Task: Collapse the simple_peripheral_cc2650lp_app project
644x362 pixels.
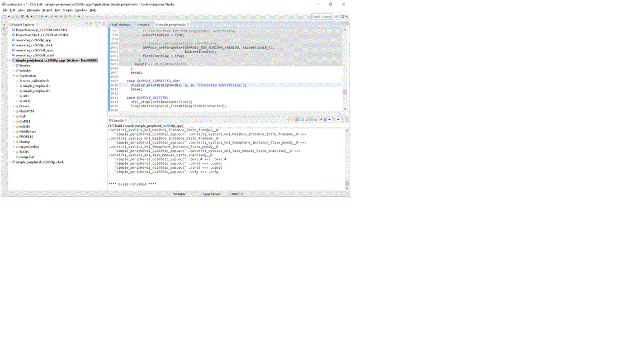Action: tap(10, 60)
